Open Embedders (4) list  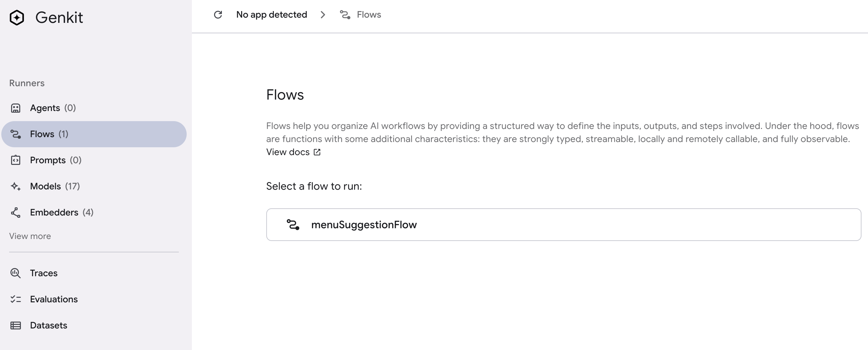point(94,213)
